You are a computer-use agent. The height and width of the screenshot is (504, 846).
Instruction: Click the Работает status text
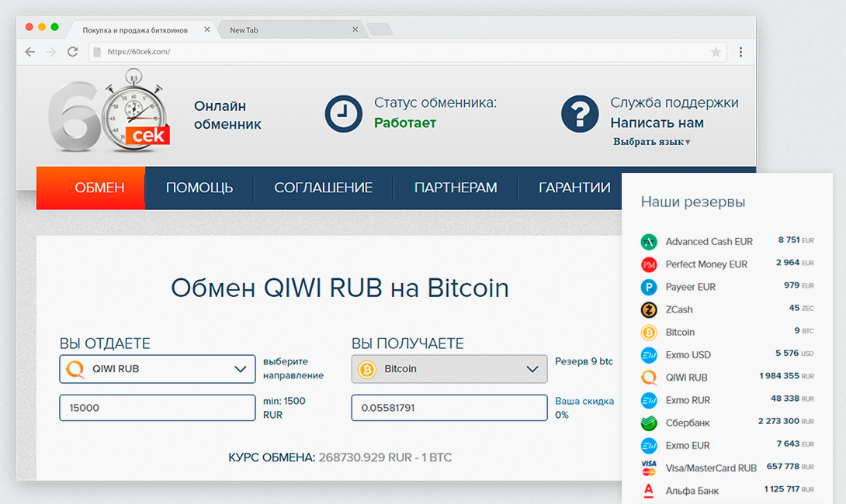[404, 123]
